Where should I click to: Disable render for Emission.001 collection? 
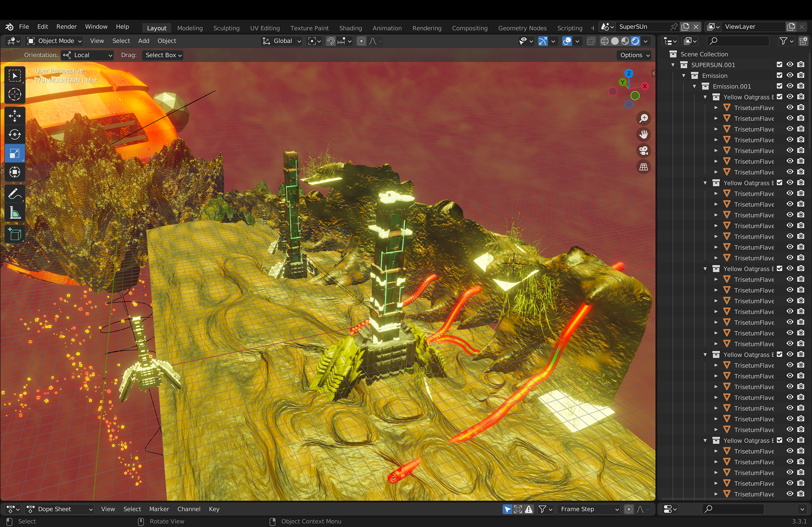pos(801,86)
